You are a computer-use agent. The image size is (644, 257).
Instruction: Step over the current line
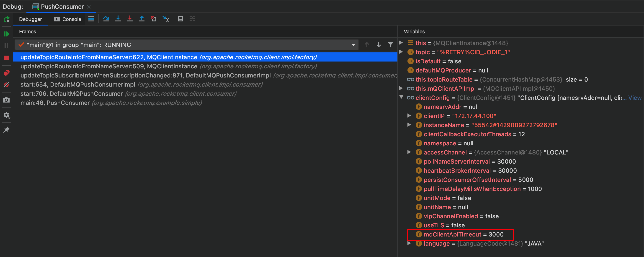click(x=106, y=19)
